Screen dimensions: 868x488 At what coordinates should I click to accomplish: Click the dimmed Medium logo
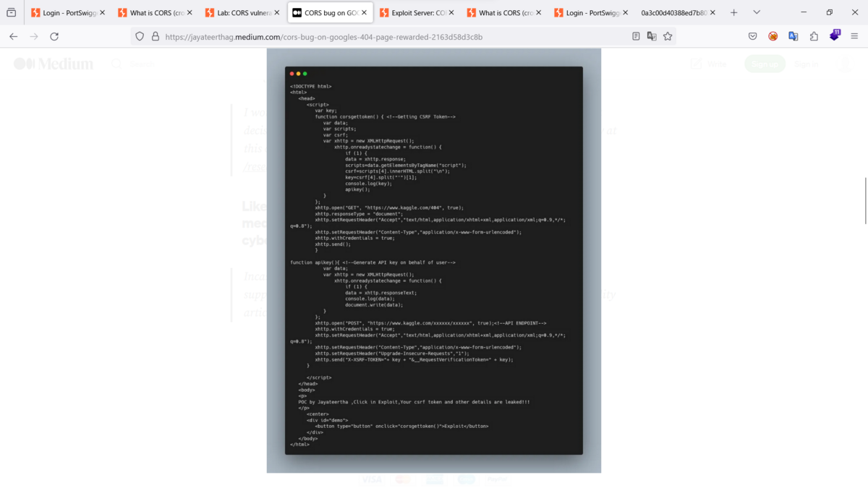54,64
